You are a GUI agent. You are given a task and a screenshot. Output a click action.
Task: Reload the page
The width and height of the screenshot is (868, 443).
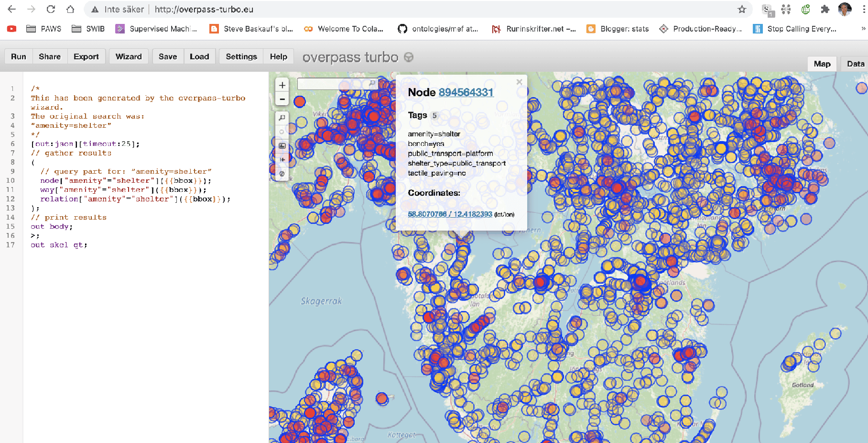[51, 10]
